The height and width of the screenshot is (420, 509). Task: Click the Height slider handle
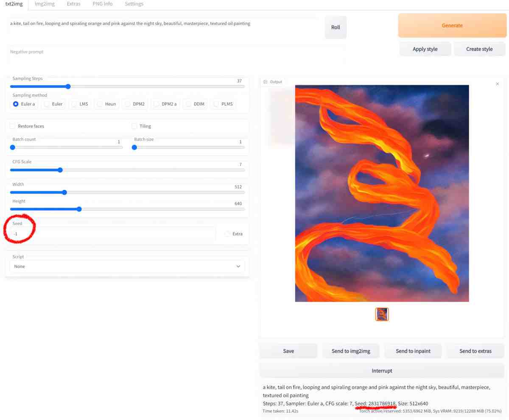pos(79,209)
